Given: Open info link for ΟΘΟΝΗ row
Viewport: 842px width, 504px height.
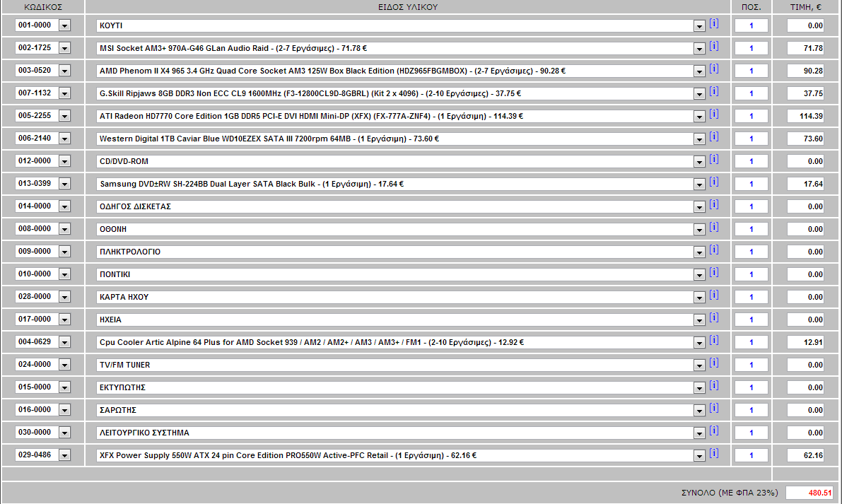Looking at the screenshot, I should (713, 227).
